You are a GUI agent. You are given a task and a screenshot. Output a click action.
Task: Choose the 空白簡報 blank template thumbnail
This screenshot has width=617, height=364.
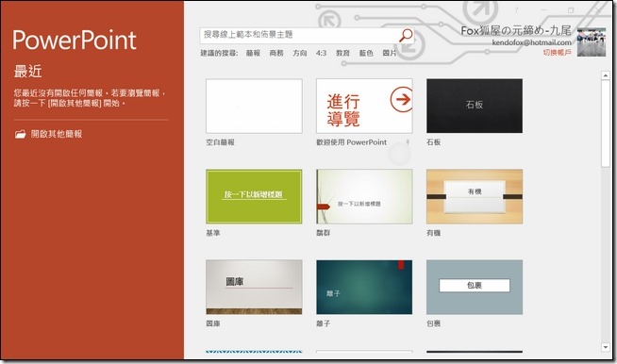[254, 106]
